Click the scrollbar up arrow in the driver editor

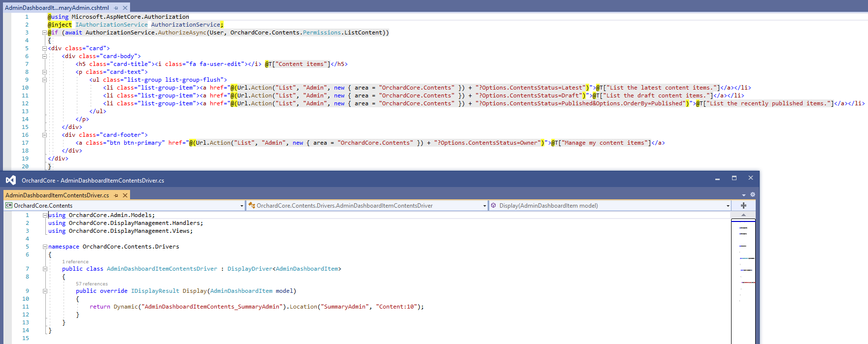click(x=743, y=215)
